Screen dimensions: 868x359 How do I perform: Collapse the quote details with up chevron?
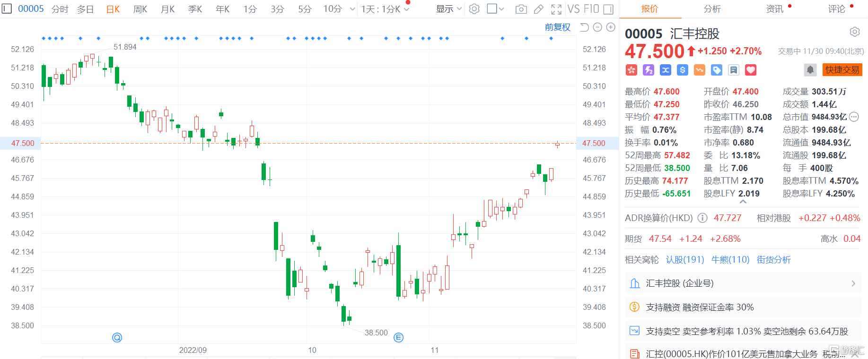point(743,202)
